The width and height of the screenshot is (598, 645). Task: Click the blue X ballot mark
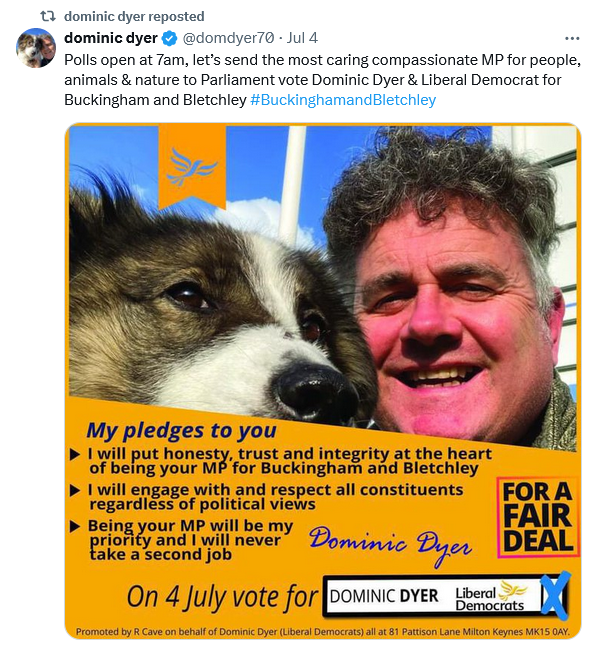coord(555,595)
